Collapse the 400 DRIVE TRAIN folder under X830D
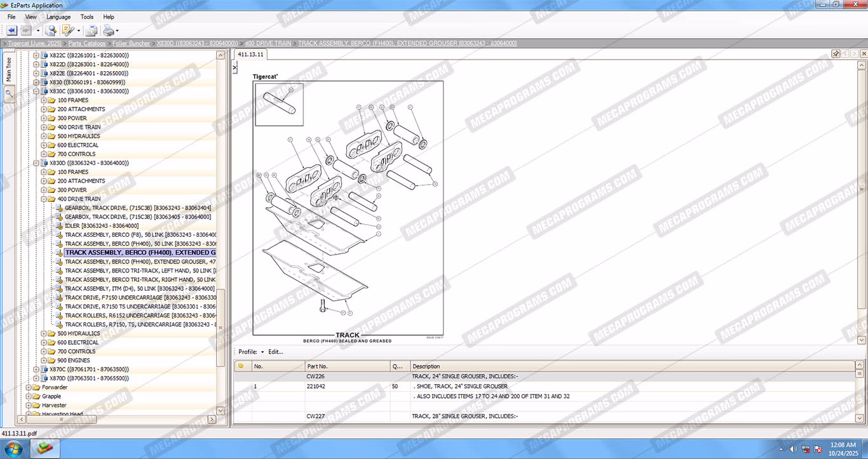Image resolution: width=868 pixels, height=459 pixels. pyautogui.click(x=44, y=199)
